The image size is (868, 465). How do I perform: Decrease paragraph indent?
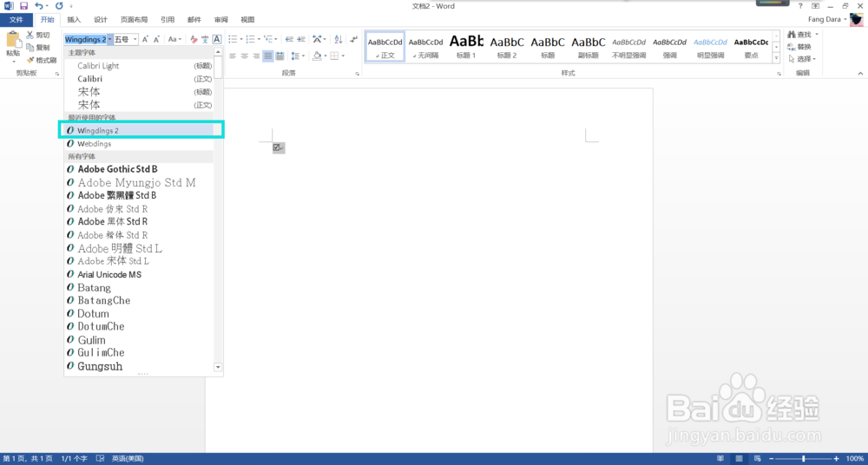tap(290, 39)
